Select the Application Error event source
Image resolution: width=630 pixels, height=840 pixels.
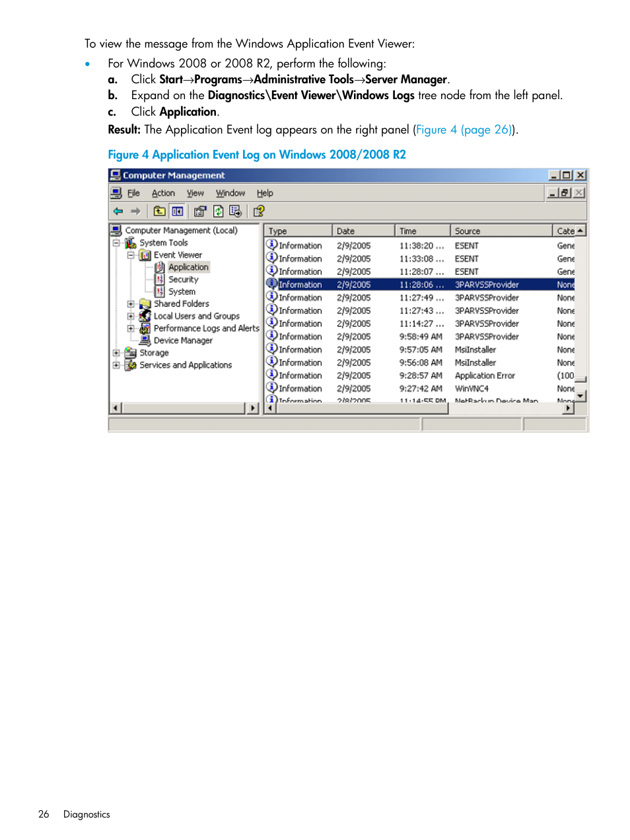point(485,375)
